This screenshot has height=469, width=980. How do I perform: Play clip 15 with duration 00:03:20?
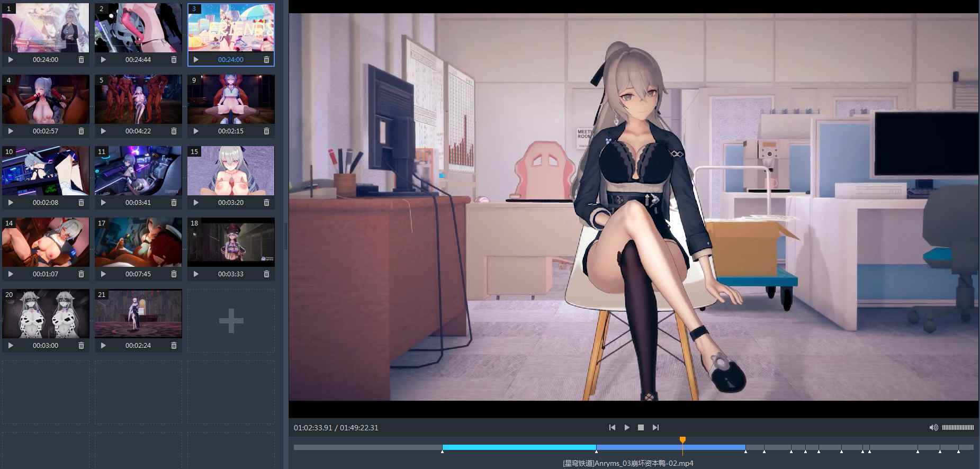coord(196,203)
